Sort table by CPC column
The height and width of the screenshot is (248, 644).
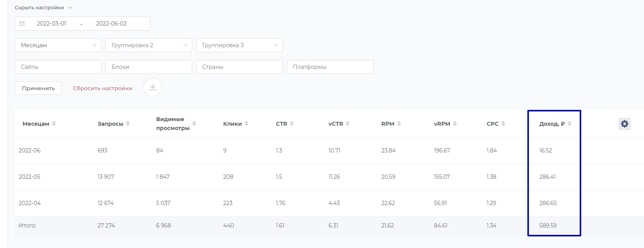[503, 124]
